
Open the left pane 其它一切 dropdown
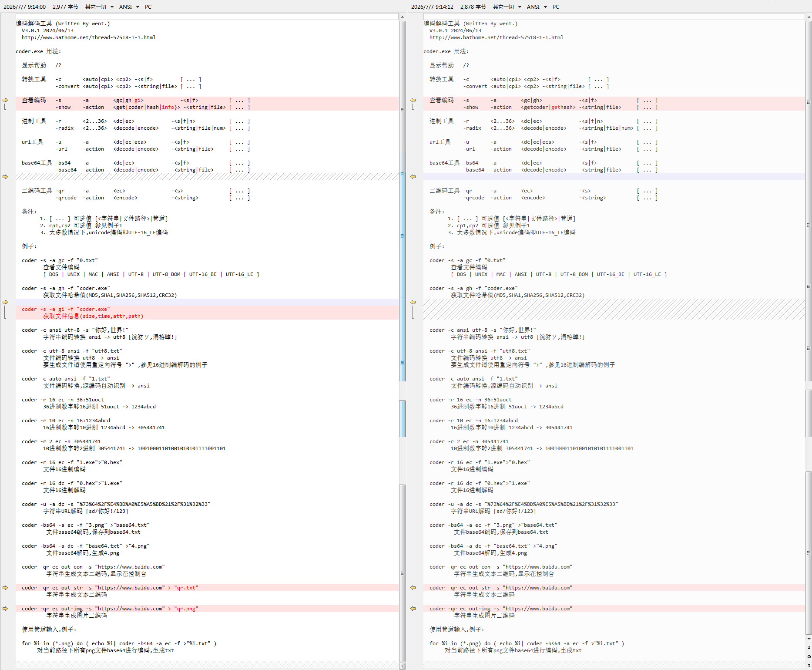99,7
